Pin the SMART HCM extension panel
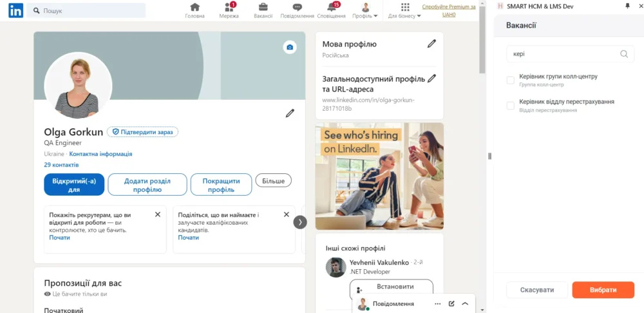The image size is (644, 313). coord(628,6)
